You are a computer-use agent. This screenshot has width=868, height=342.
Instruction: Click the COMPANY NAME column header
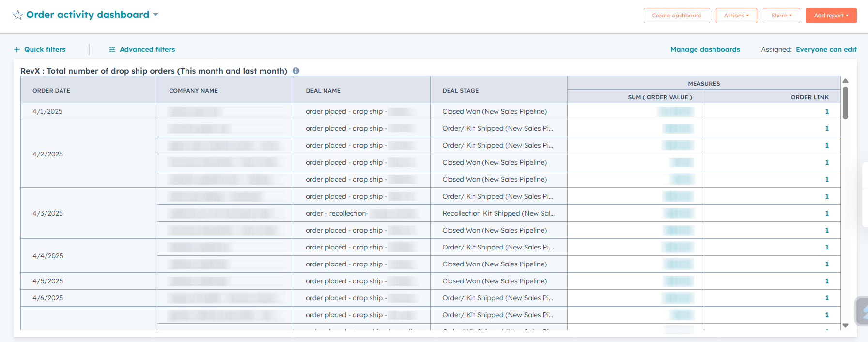(225, 90)
